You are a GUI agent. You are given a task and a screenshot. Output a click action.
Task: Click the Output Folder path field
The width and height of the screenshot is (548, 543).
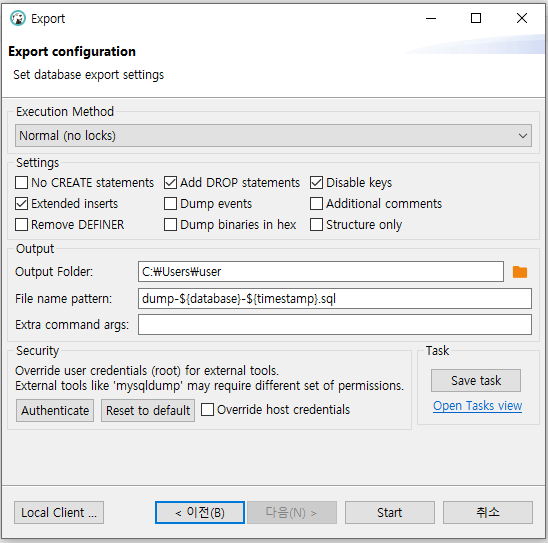[x=321, y=272]
